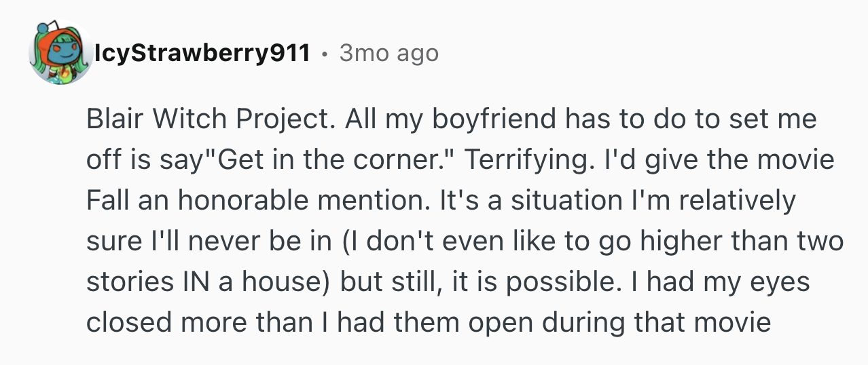Click the dot separator before the timestamp
Viewport: 868px width, 365px height.
point(325,54)
